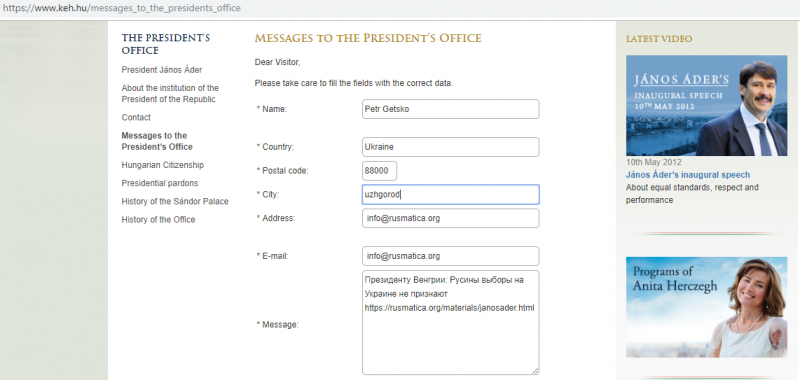Open the János Áder inaugural speech thumbnail
The height and width of the screenshot is (380, 800).
(707, 106)
